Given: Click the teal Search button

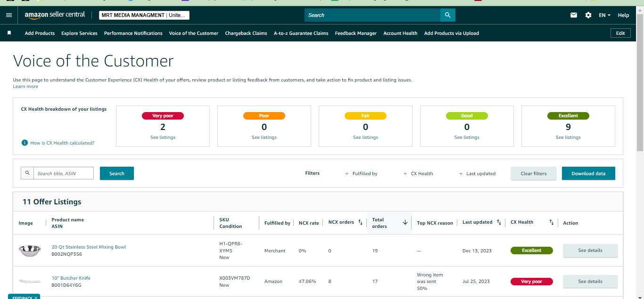Looking at the screenshot, I should pyautogui.click(x=117, y=173).
